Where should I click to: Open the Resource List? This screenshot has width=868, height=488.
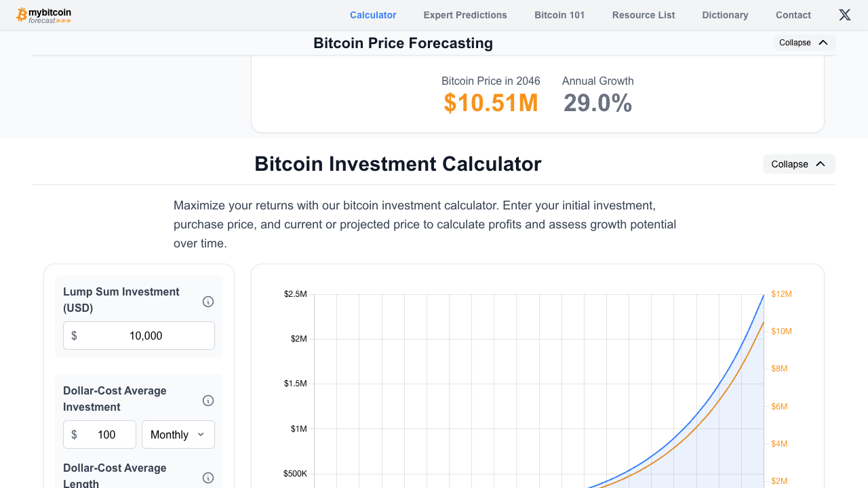pyautogui.click(x=643, y=14)
